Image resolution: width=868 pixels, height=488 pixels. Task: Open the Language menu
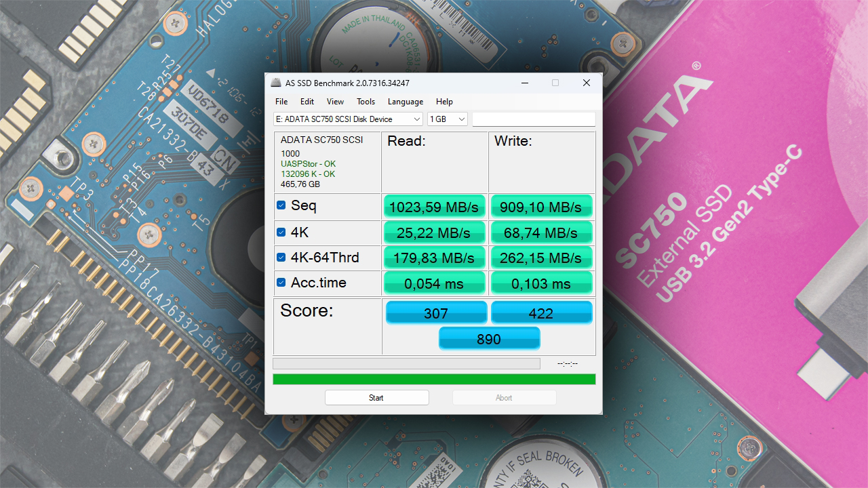(406, 102)
